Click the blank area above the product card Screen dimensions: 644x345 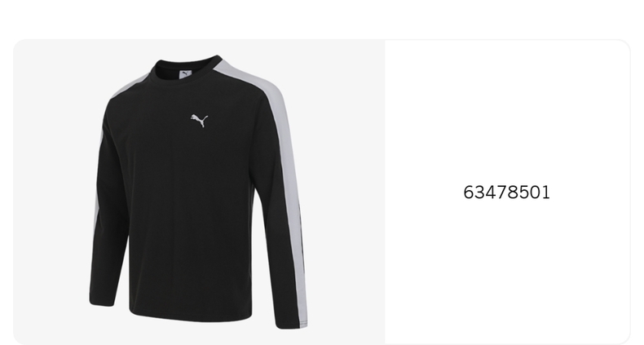[322, 19]
